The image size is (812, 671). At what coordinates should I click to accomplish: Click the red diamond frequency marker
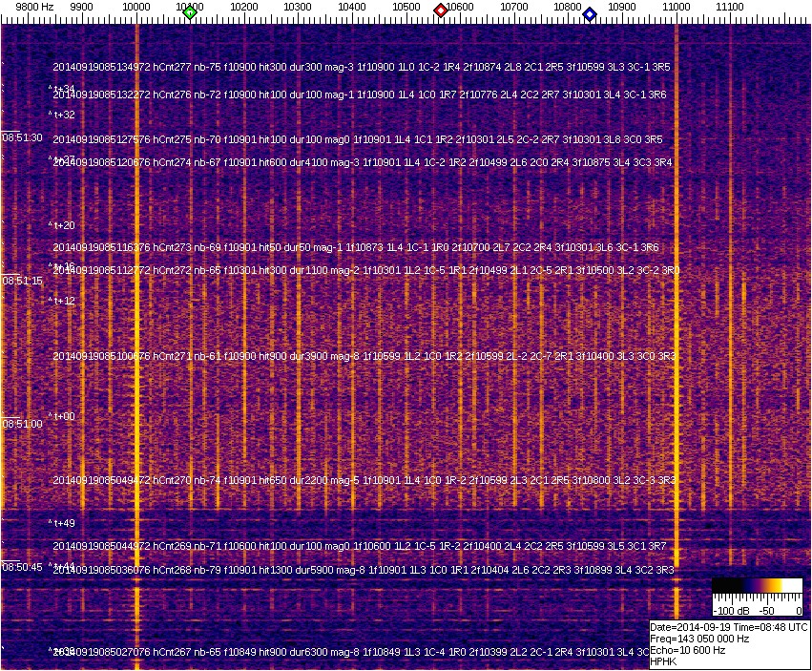pos(441,10)
